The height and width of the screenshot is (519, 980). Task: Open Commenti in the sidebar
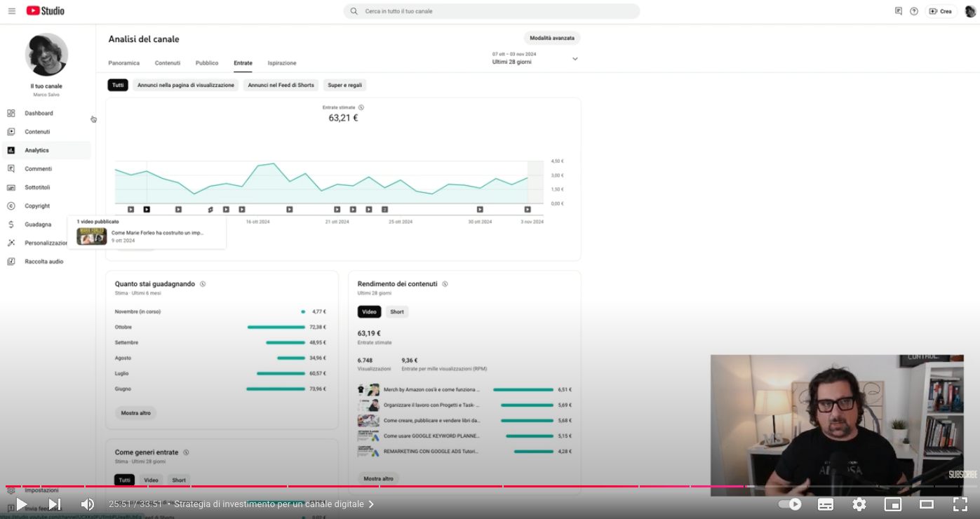pos(38,169)
